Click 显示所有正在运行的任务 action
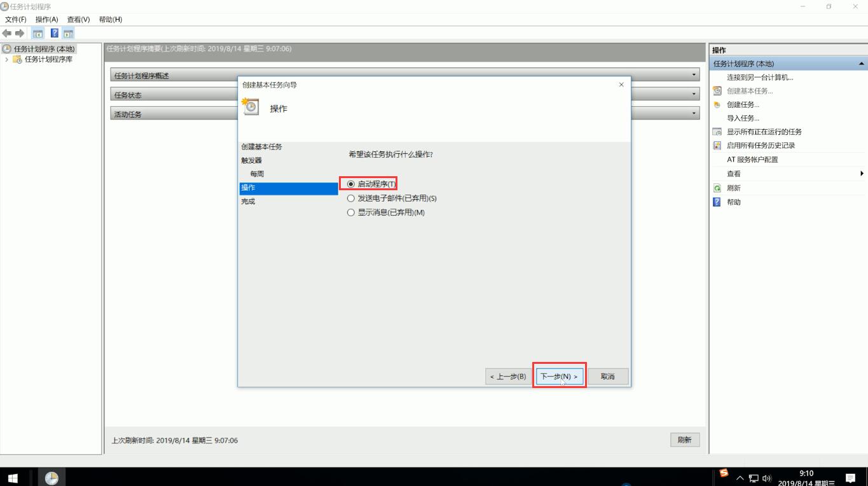868x486 pixels. tap(764, 132)
